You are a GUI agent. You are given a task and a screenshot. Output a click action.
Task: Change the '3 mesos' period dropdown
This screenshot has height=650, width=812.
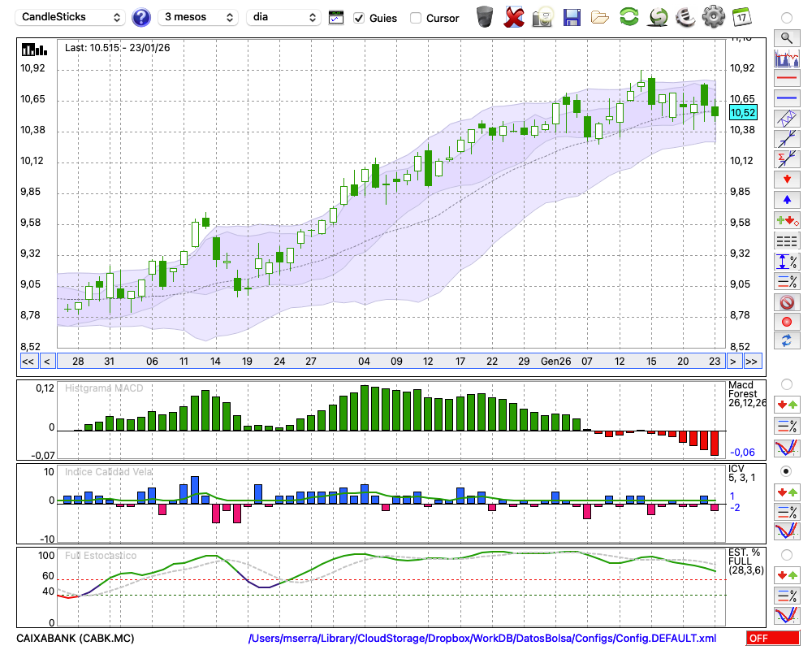[x=198, y=17]
